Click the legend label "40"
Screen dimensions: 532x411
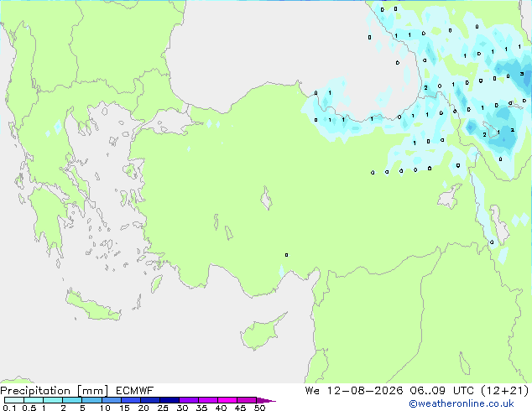pyautogui.click(x=221, y=408)
